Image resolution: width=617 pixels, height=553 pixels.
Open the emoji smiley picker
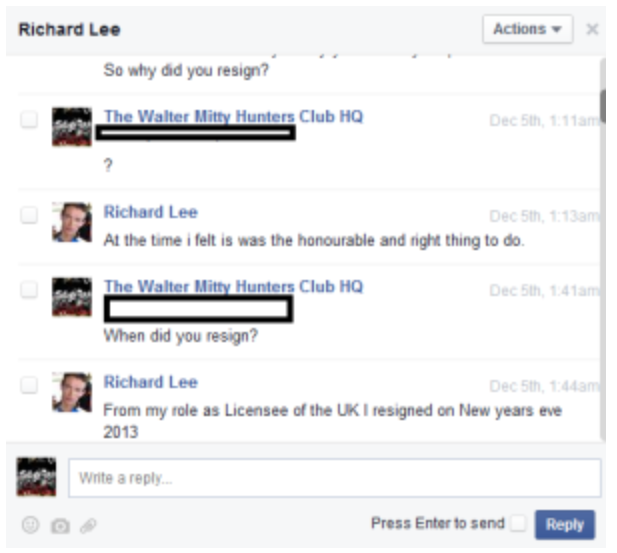[x=30, y=525]
